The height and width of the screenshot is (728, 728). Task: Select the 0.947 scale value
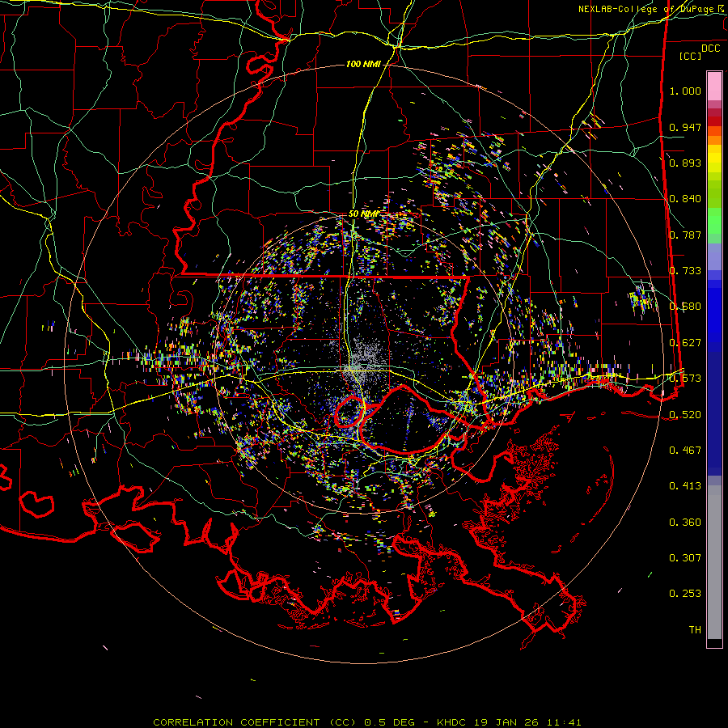[x=685, y=127]
